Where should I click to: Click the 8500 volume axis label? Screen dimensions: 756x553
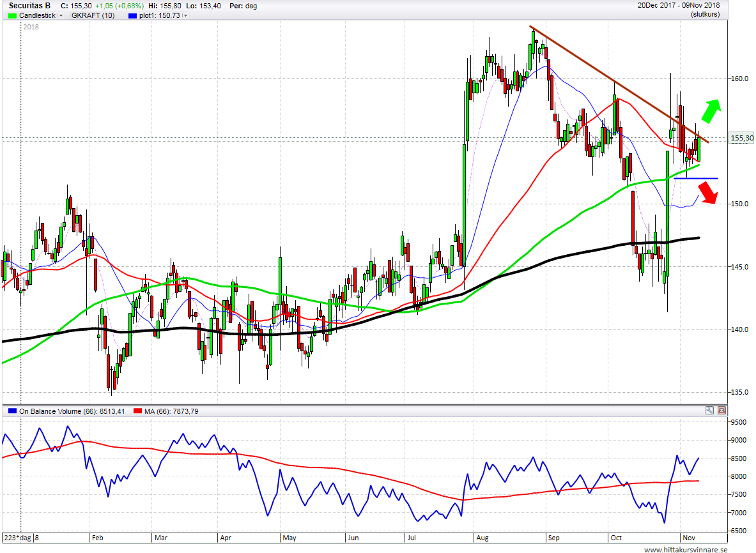[739, 458]
